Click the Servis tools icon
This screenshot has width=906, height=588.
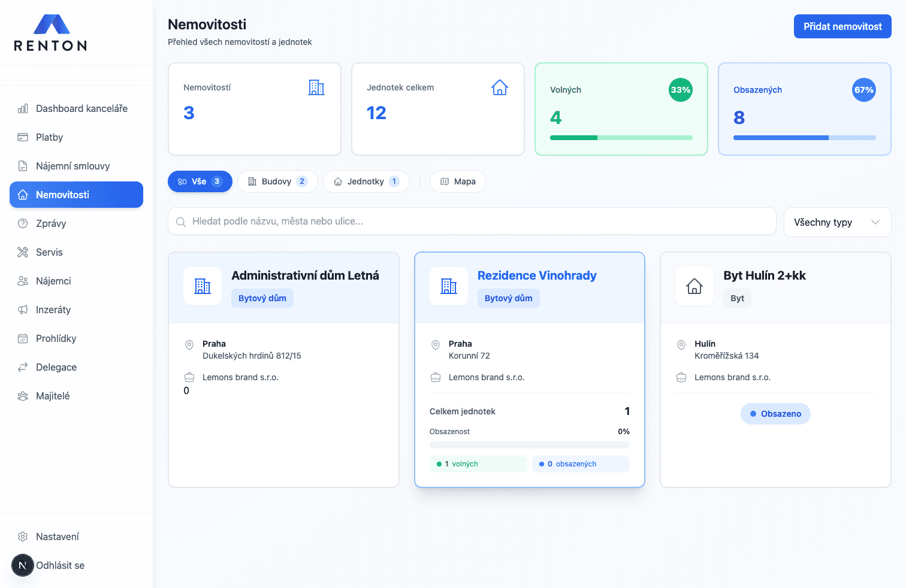coord(23,252)
